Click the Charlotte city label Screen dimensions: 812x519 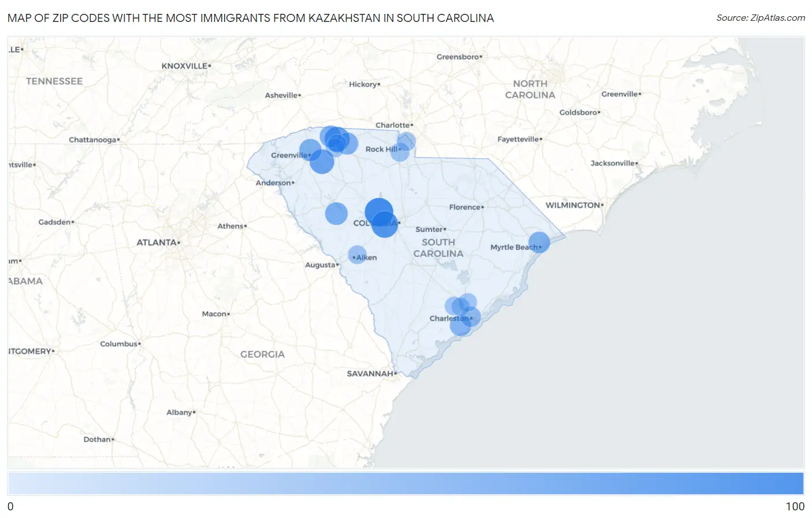394,125
